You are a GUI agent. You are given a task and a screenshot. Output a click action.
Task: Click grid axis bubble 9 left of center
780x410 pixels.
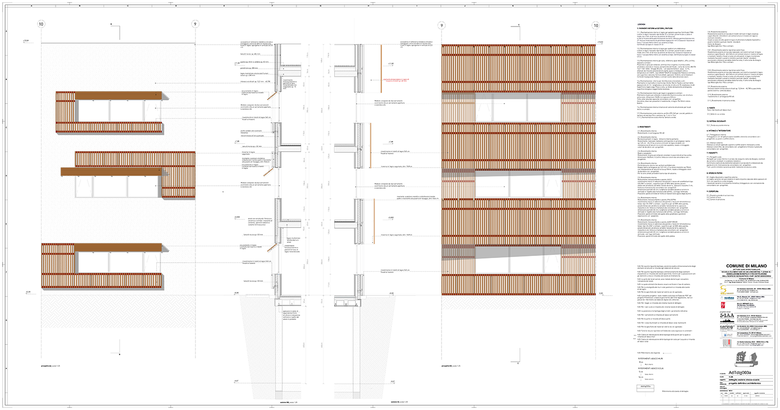(195, 23)
